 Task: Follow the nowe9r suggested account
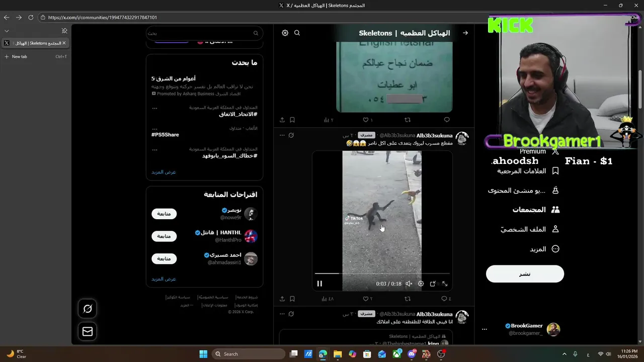[x=164, y=214]
